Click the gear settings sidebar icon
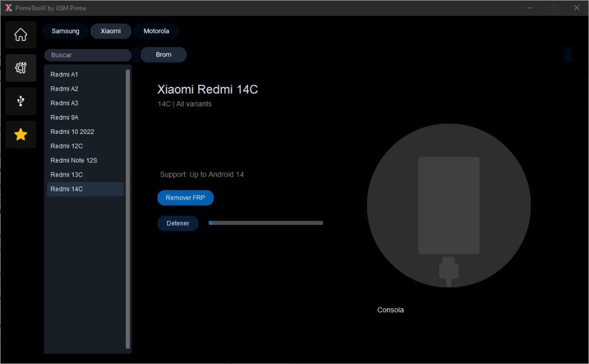The width and height of the screenshot is (589, 364). click(x=21, y=68)
